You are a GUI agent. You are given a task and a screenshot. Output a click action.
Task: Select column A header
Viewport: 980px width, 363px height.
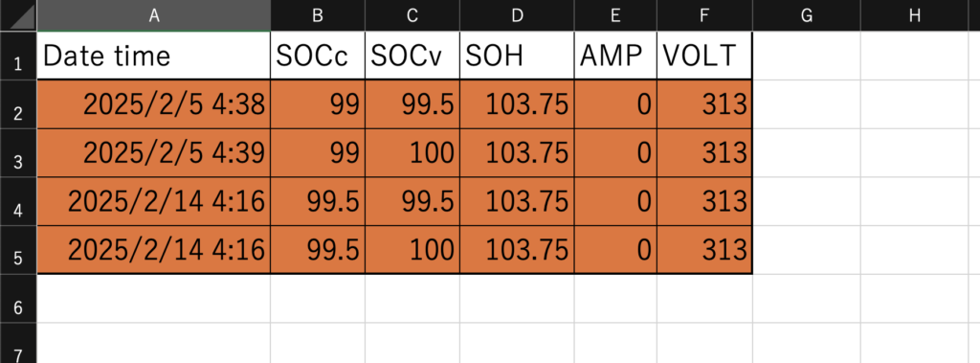154,15
